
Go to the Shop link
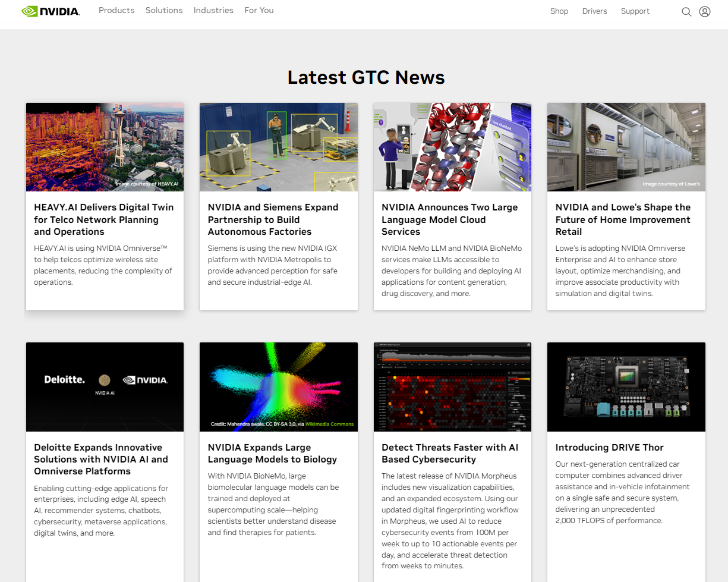pyautogui.click(x=559, y=11)
